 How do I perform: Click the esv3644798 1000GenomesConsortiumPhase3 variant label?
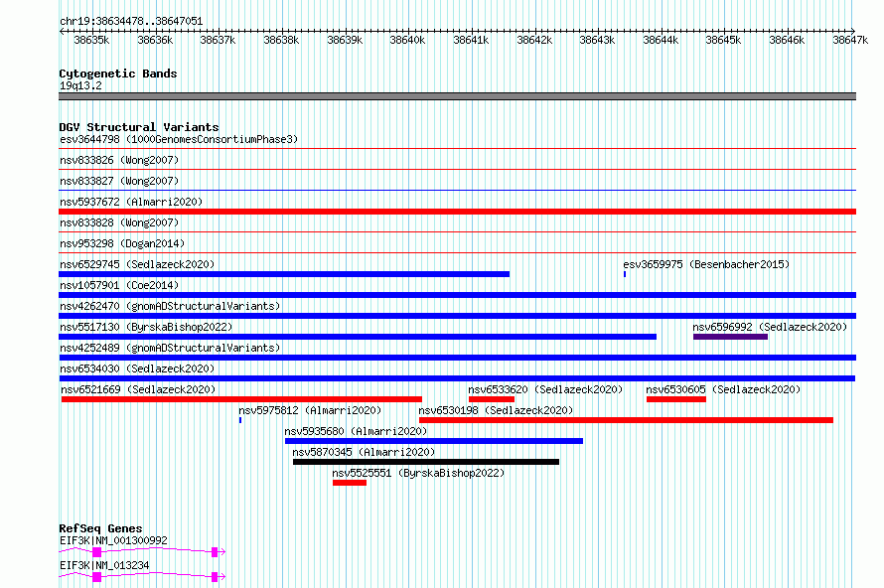click(179, 139)
